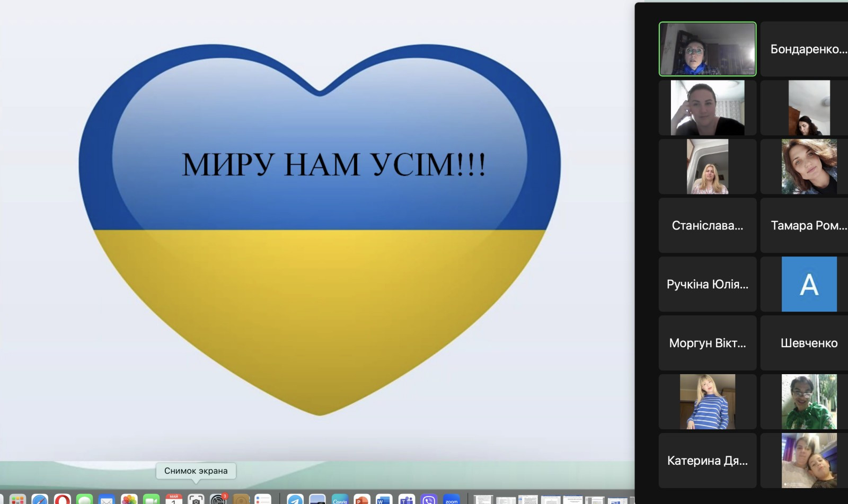848x504 pixels.
Task: Click video of woman touching her ear
Action: click(708, 108)
